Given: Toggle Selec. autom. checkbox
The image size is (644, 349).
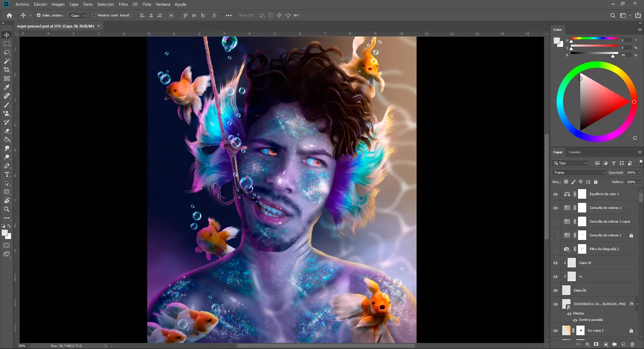Looking at the screenshot, I should click(x=38, y=15).
